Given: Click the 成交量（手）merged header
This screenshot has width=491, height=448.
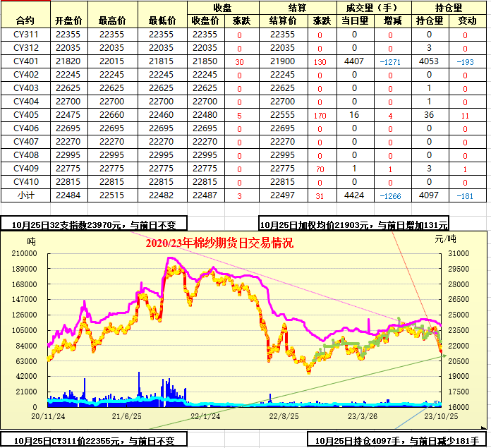Looking at the screenshot, I should pyautogui.click(x=368, y=7).
